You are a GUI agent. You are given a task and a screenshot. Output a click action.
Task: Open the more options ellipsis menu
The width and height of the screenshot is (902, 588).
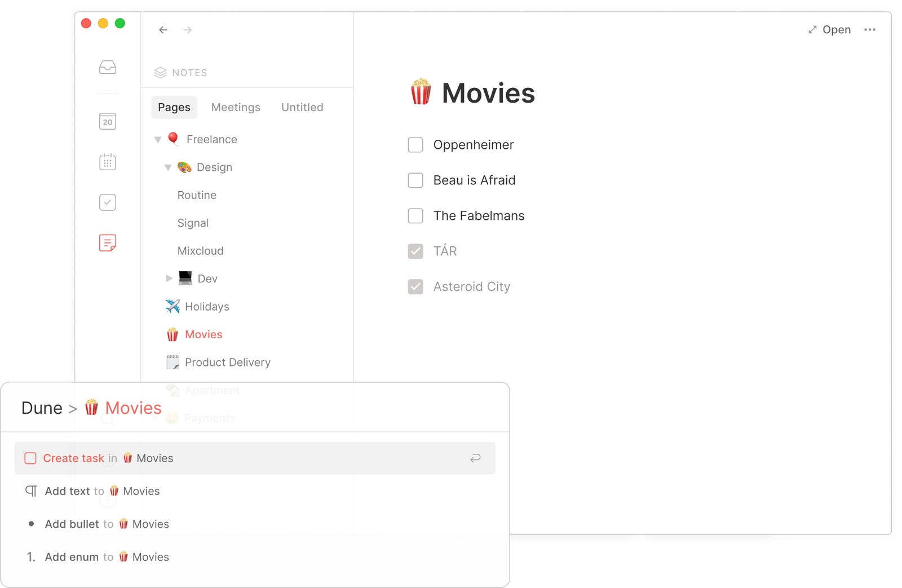click(x=870, y=29)
